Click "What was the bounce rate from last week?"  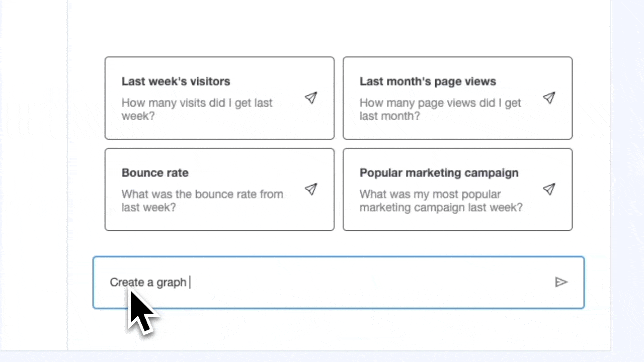point(202,200)
